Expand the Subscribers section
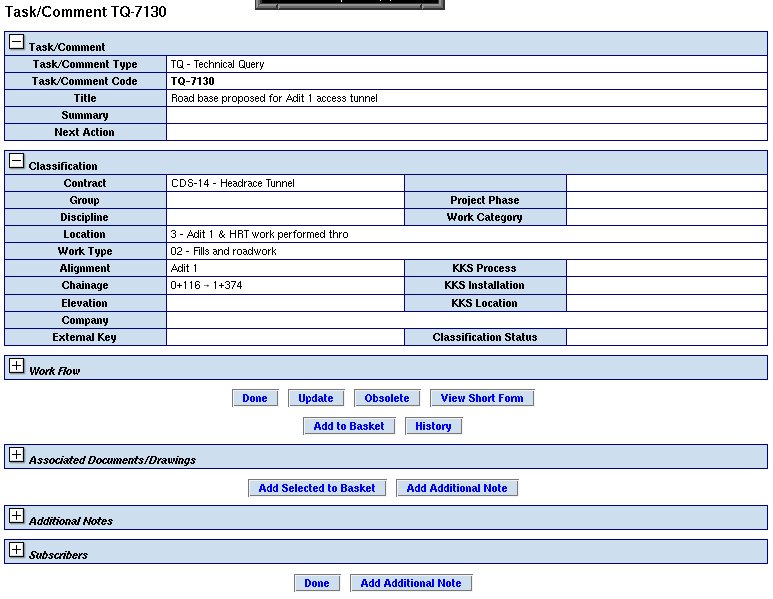The image size is (773, 599). (16, 551)
